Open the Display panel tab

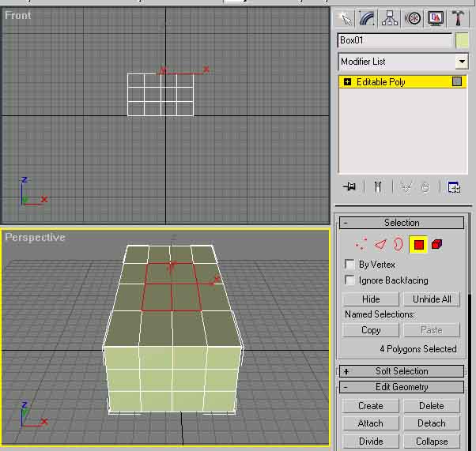pyautogui.click(x=435, y=18)
